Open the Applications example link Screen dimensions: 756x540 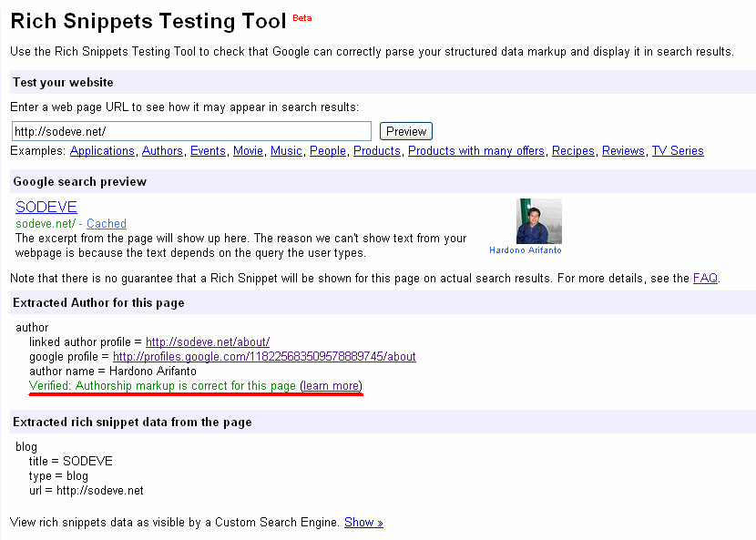point(102,151)
